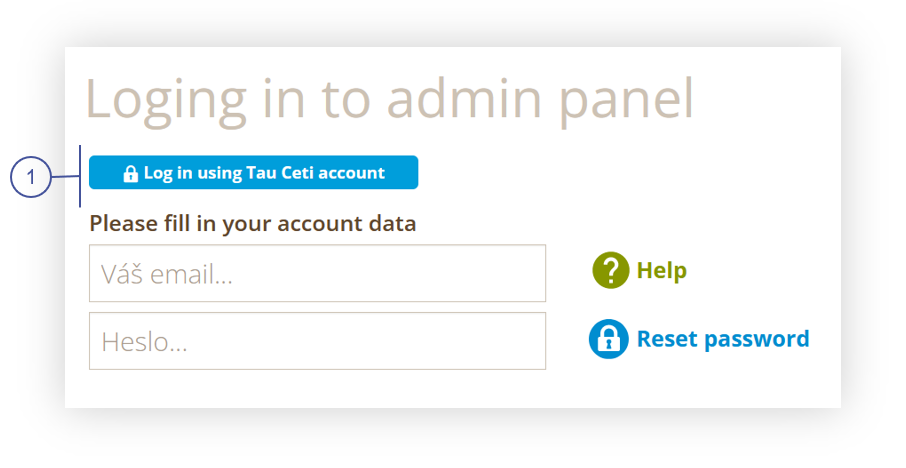Focus the Váš email input field
Viewport: 906px width, 468px height.
(x=317, y=273)
